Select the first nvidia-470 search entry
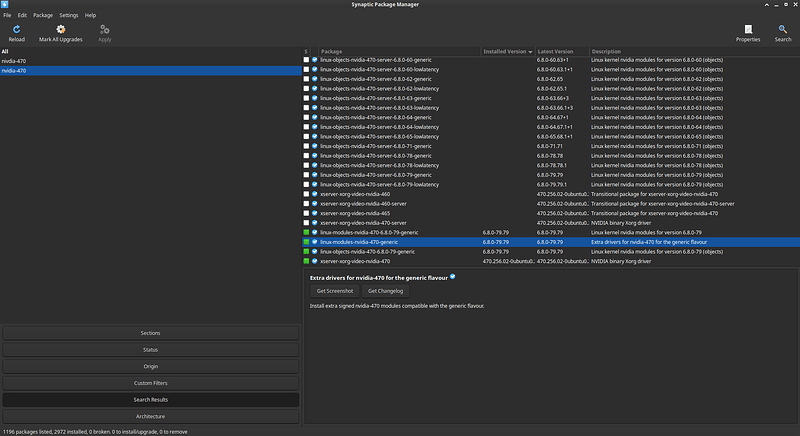This screenshot has height=436, width=800. tap(14, 61)
